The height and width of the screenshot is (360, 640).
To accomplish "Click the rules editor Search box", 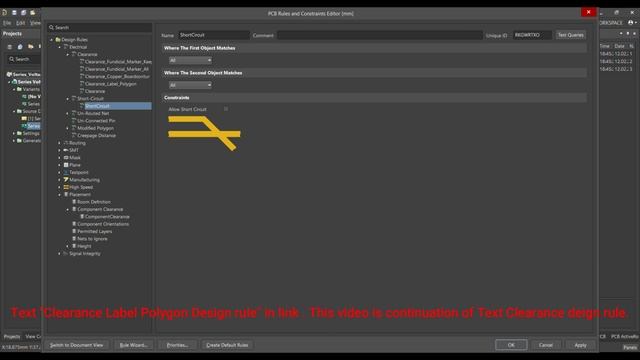I will 100,27.
